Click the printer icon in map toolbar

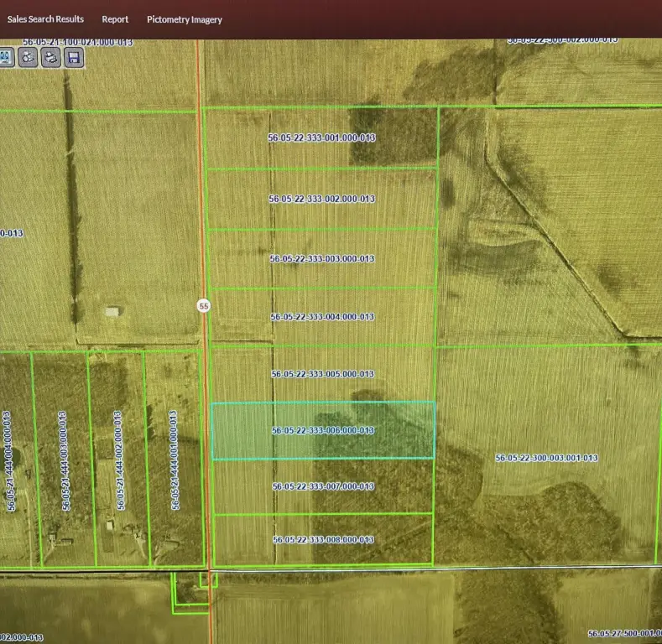[x=51, y=57]
